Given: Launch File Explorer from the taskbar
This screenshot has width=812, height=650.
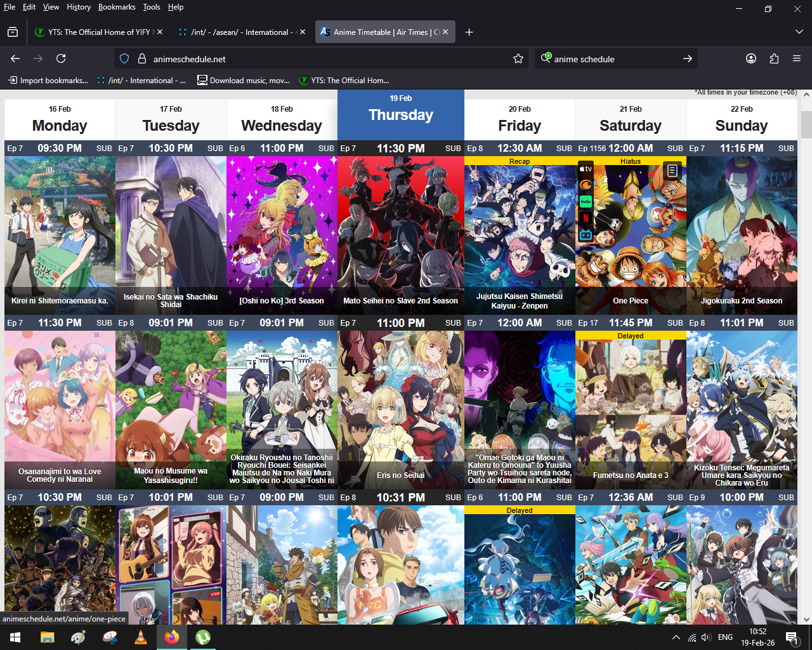Looking at the screenshot, I should coord(47,637).
